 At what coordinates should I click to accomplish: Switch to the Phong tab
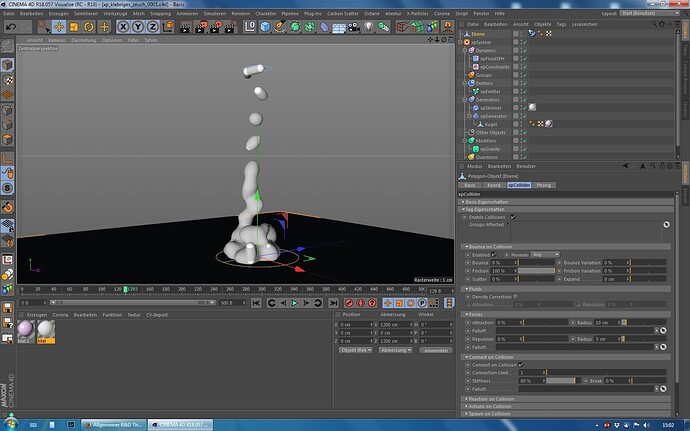click(543, 185)
